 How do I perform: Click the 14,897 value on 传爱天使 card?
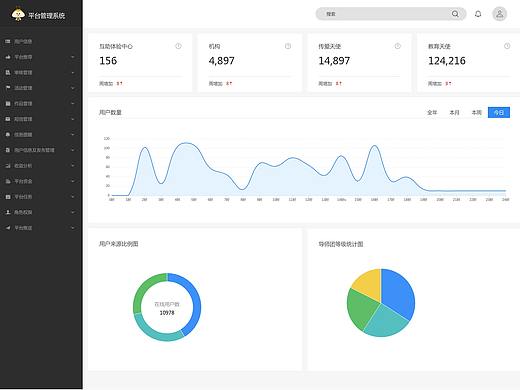pos(334,61)
